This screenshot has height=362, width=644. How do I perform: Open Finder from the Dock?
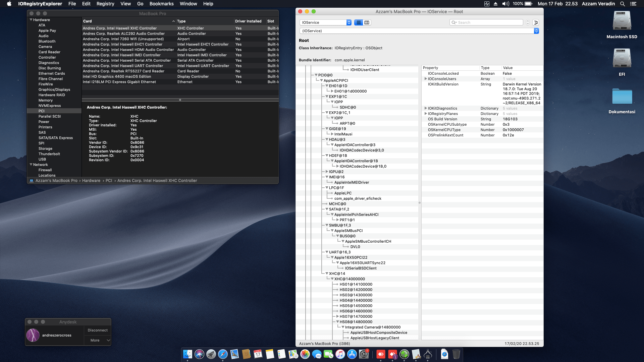click(187, 354)
